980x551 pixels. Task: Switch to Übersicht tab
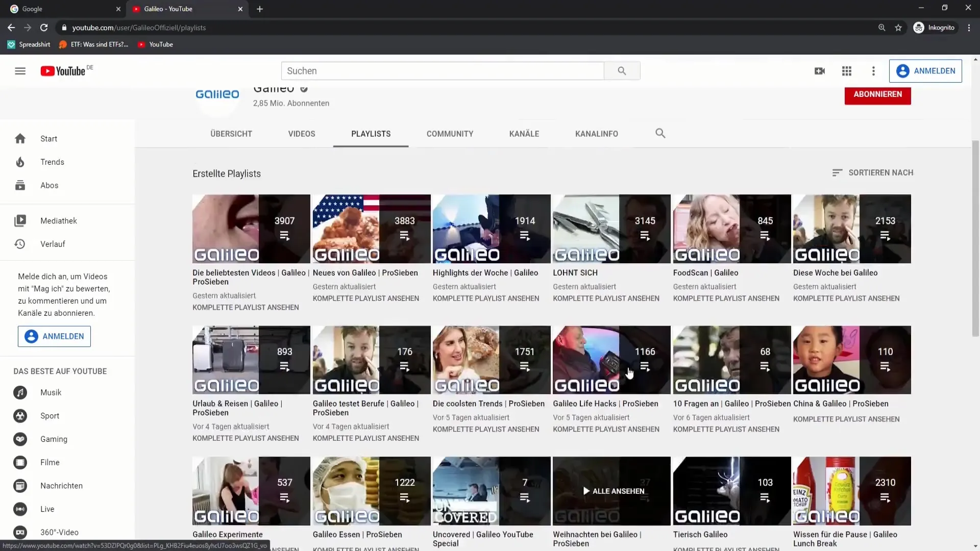tap(231, 134)
